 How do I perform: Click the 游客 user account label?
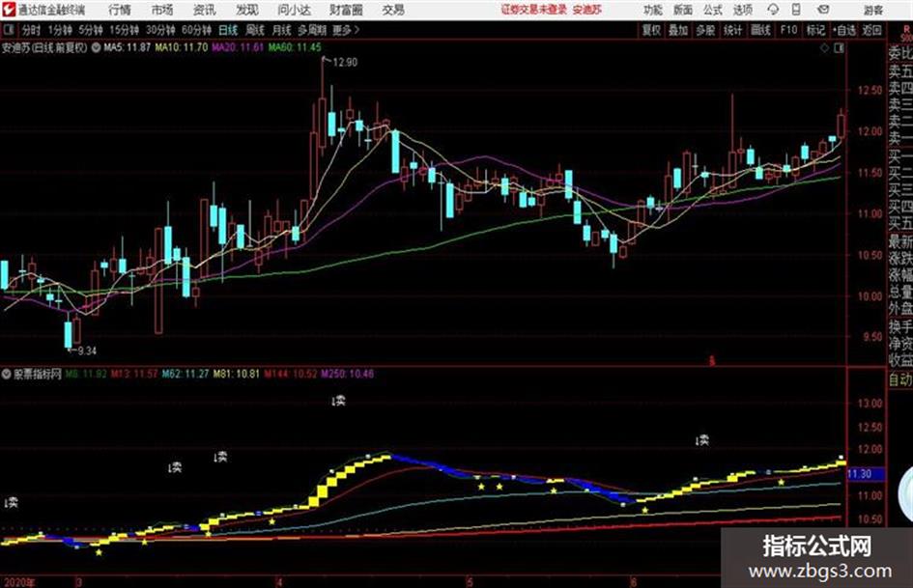(872, 10)
